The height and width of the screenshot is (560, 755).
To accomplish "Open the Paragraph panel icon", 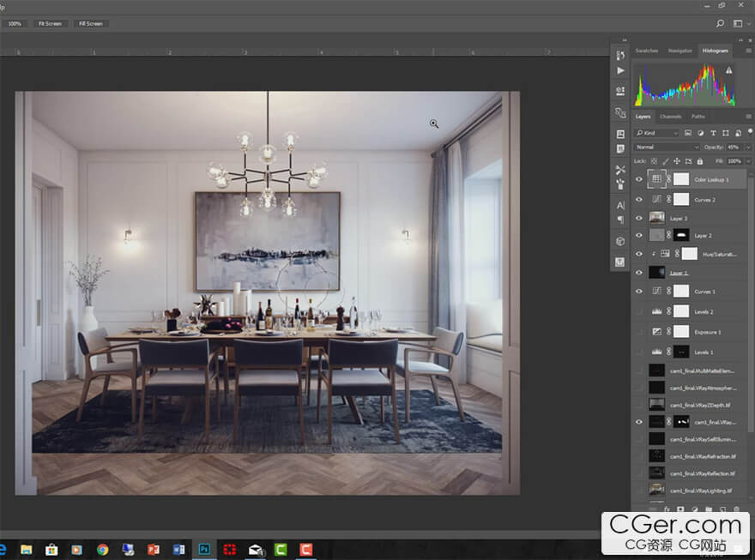I will point(620,220).
